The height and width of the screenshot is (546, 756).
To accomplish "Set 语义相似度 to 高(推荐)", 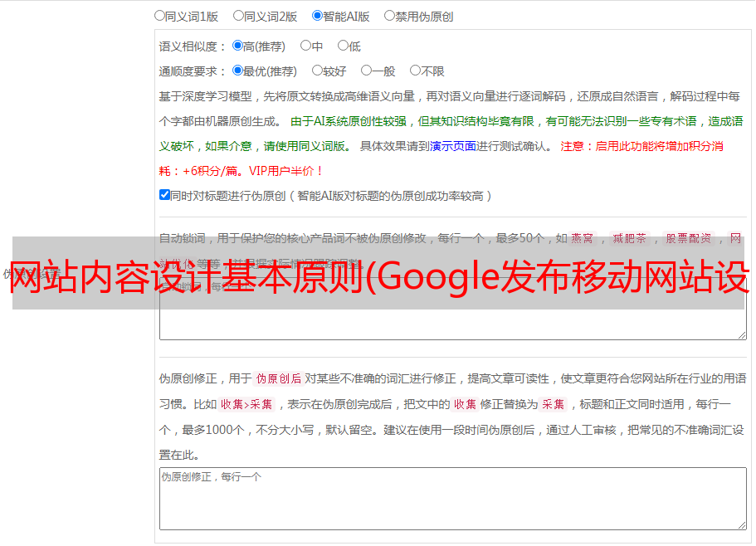I will coord(238,46).
